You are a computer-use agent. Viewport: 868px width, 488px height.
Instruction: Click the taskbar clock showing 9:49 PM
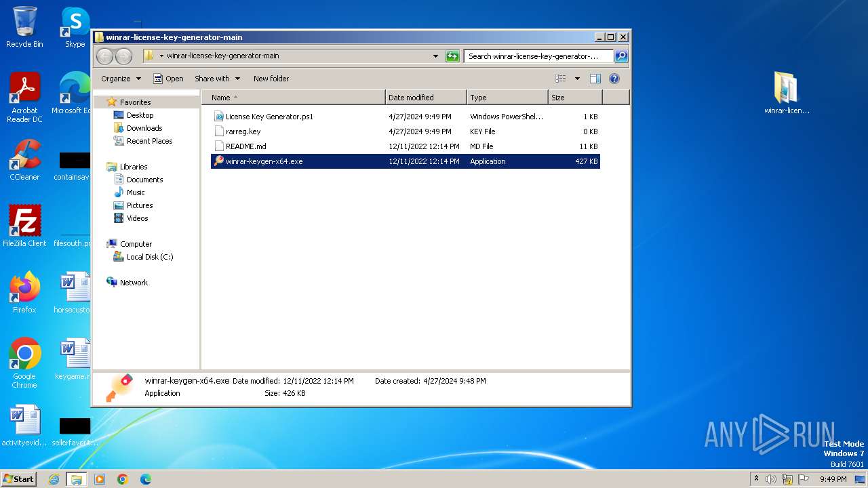point(833,479)
